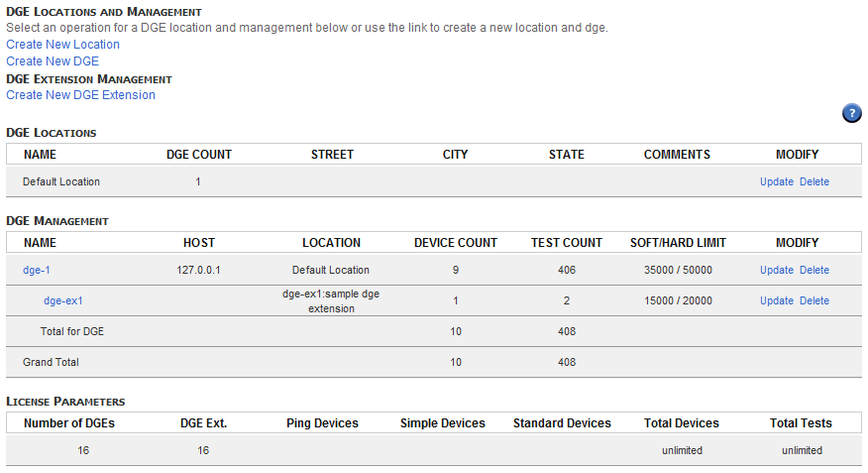The width and height of the screenshot is (868, 473).
Task: Click the blue help question mark icon
Action: click(x=851, y=113)
